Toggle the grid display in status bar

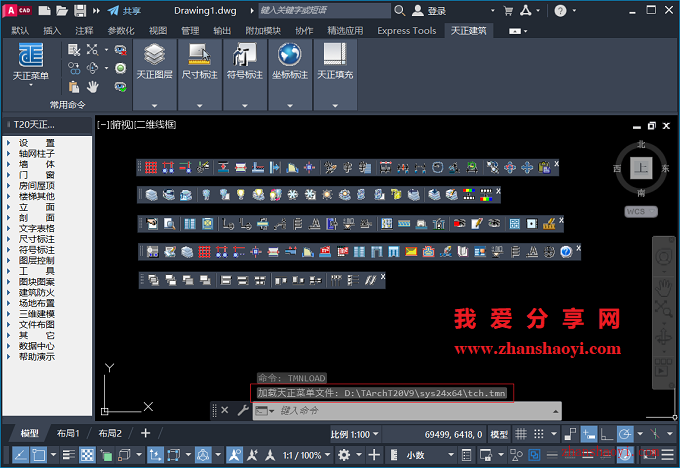pyautogui.click(x=521, y=433)
